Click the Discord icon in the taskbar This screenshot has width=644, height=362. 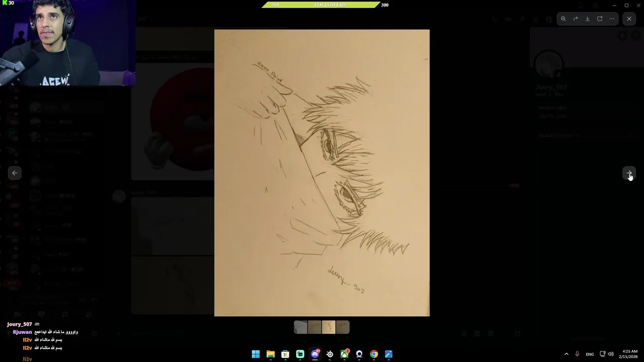(315, 354)
